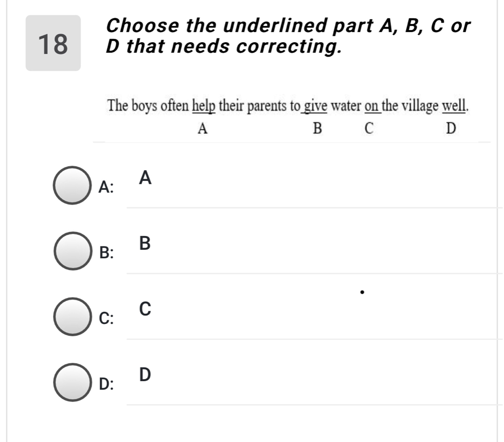The height and width of the screenshot is (442, 504).
Task: Click the "D:" option label
Action: [106, 384]
